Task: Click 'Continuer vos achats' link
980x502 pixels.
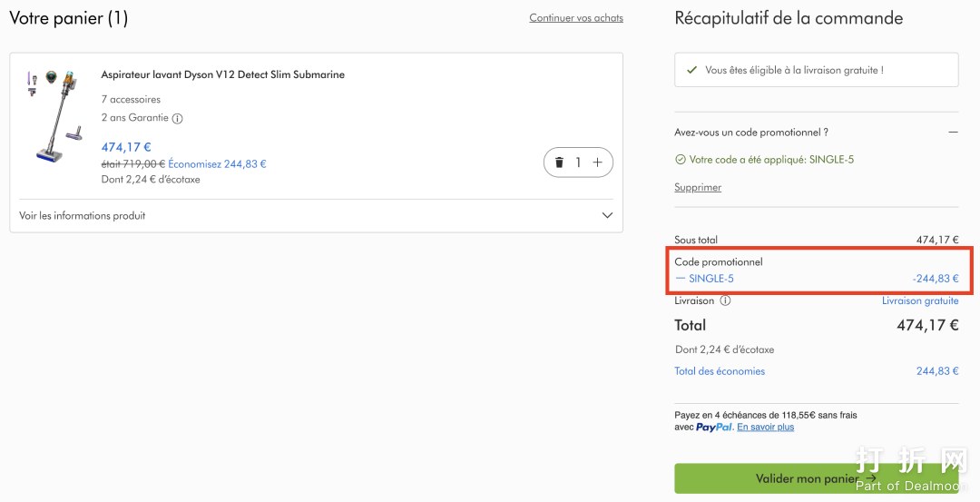Action: [576, 18]
